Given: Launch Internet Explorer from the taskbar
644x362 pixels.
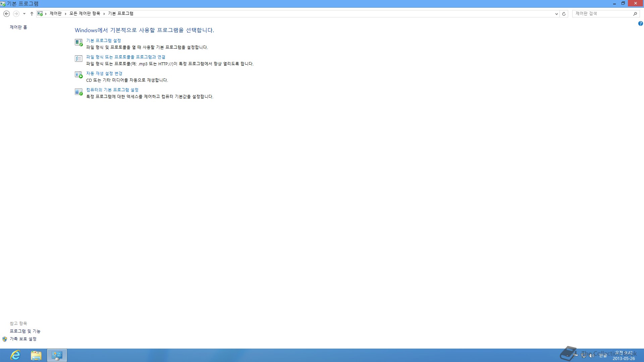Looking at the screenshot, I should click(x=15, y=355).
